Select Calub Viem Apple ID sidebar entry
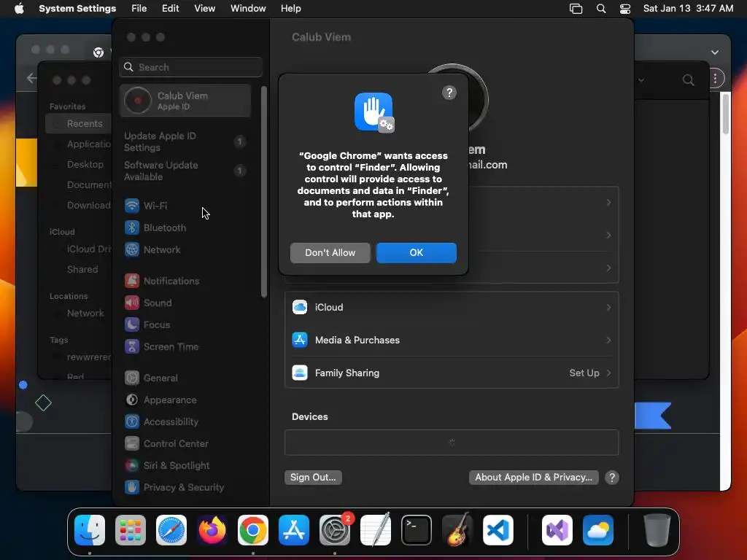Image resolution: width=747 pixels, height=560 pixels. [x=185, y=101]
